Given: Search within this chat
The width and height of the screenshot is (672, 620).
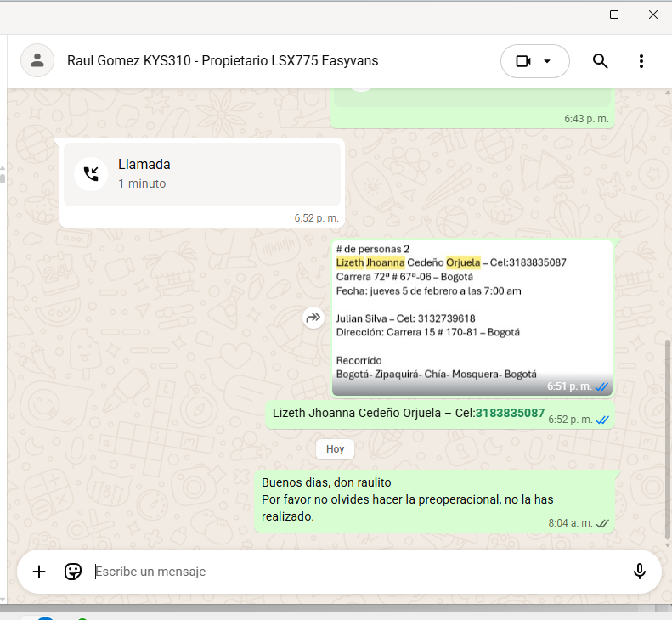Looking at the screenshot, I should [600, 61].
